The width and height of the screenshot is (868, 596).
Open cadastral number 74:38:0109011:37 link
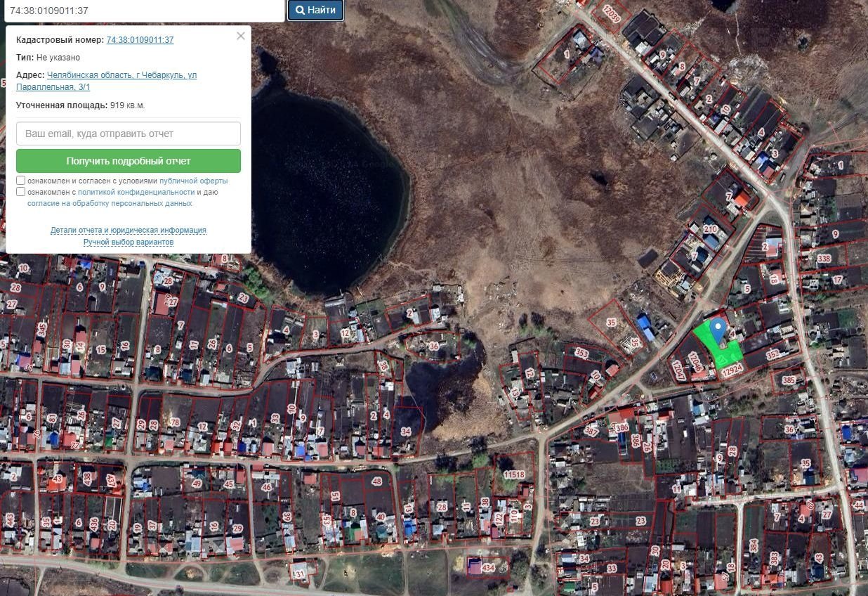(140, 40)
